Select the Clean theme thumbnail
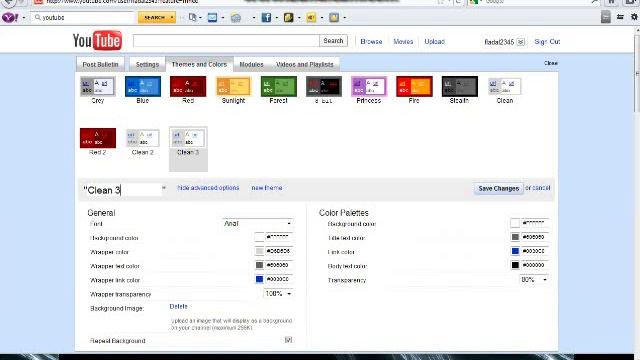The height and width of the screenshot is (360, 640). coord(505,87)
